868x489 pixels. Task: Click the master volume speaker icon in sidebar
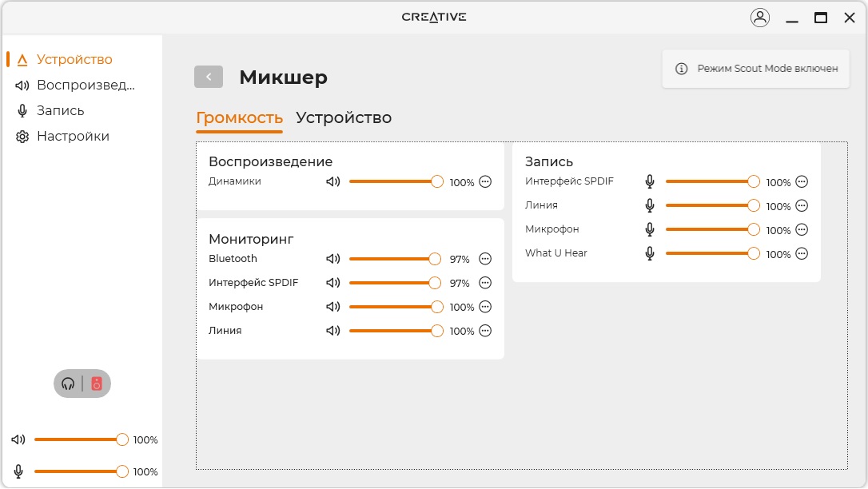click(18, 439)
